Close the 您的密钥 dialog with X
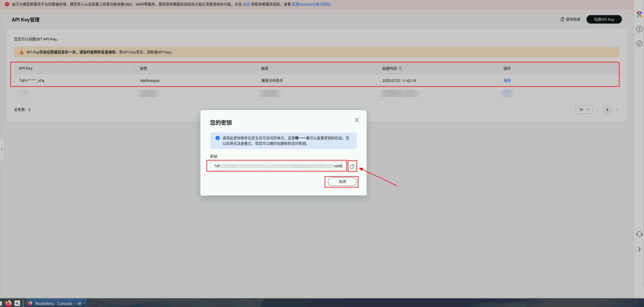The image size is (644, 307). point(357,120)
